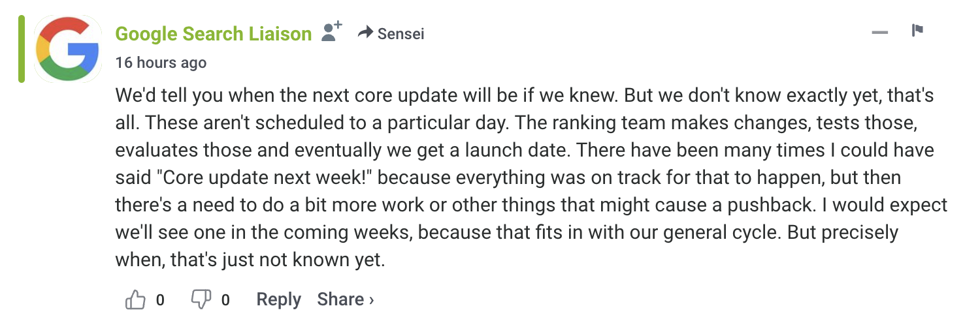Upvote the comment with the thumbs-up icon

[135, 299]
